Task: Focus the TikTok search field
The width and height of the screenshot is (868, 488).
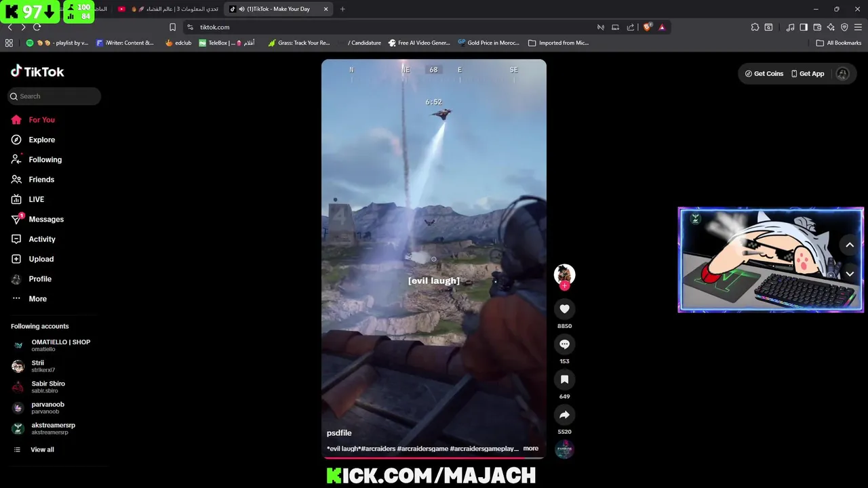Action: [x=54, y=96]
